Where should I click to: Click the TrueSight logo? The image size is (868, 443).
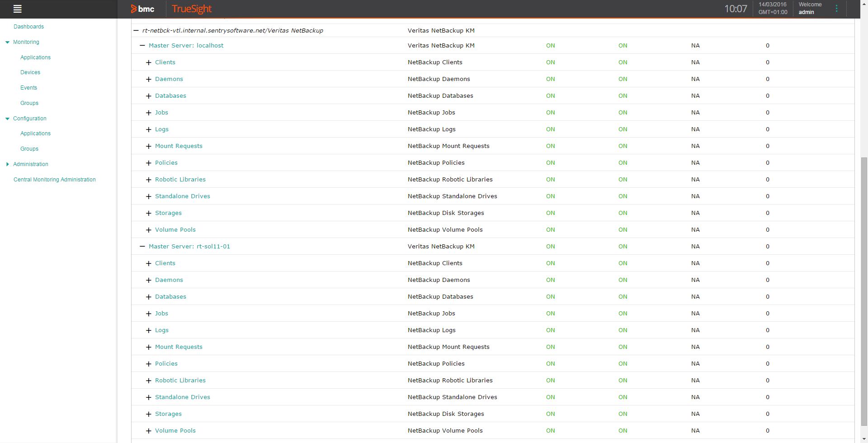click(x=191, y=9)
